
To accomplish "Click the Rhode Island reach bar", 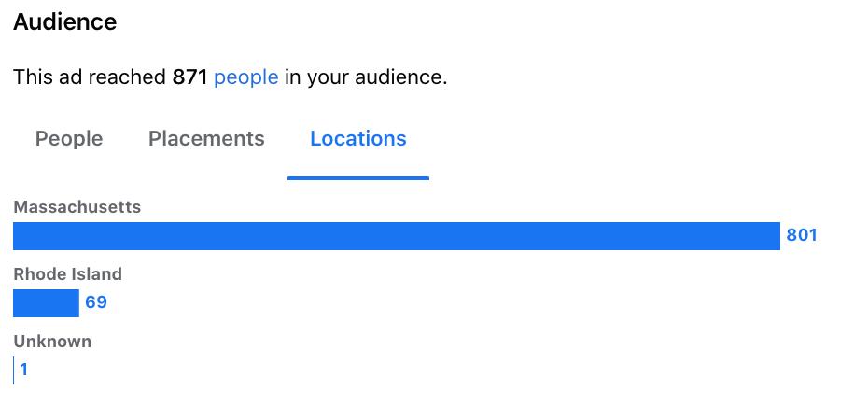I will coord(46,303).
